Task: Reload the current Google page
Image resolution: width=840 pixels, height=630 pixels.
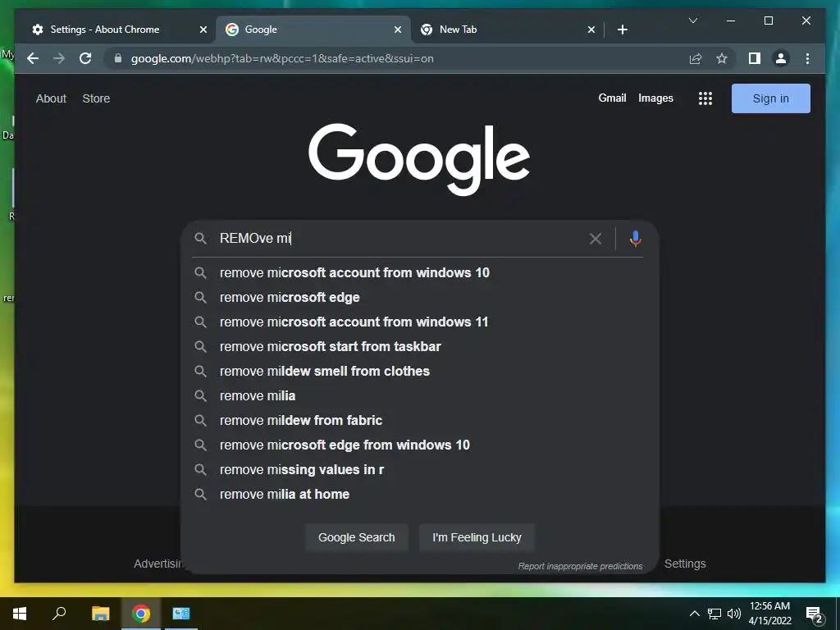Action: 85,58
